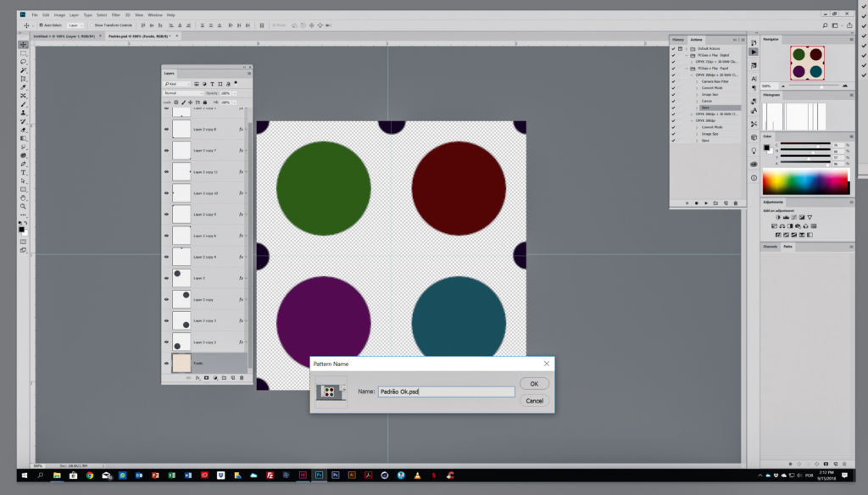Hide the Layer 2 copy 4 layer

click(x=167, y=257)
